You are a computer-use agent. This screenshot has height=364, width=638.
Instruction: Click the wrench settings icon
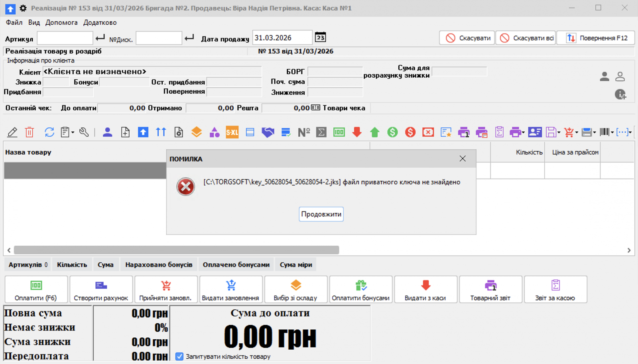[84, 132]
